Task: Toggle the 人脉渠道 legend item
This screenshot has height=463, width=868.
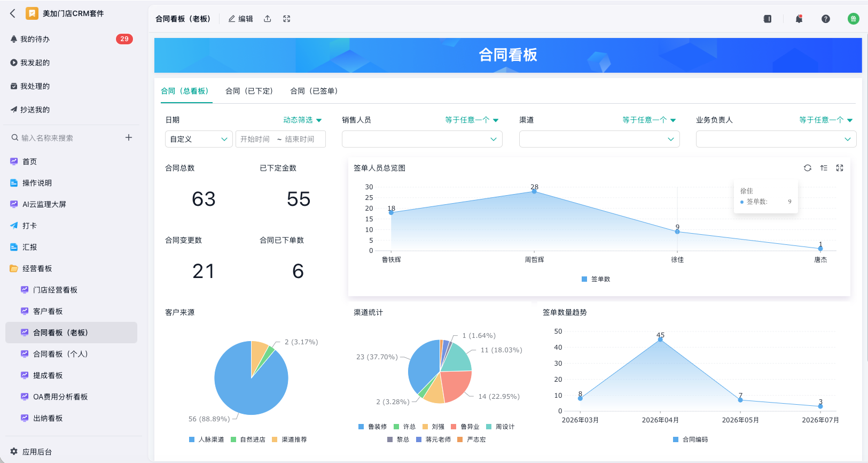Action: (207, 439)
